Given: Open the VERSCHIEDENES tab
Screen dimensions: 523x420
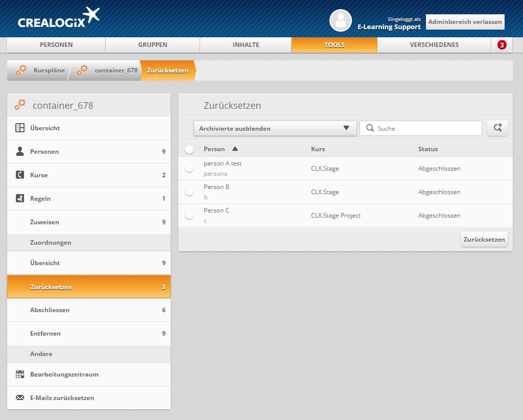Looking at the screenshot, I should (434, 45).
